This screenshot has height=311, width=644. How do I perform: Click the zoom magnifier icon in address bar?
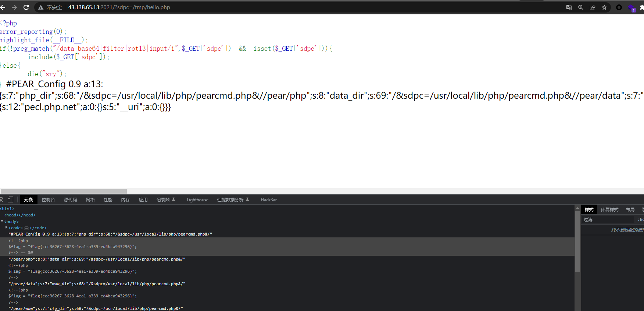581,7
